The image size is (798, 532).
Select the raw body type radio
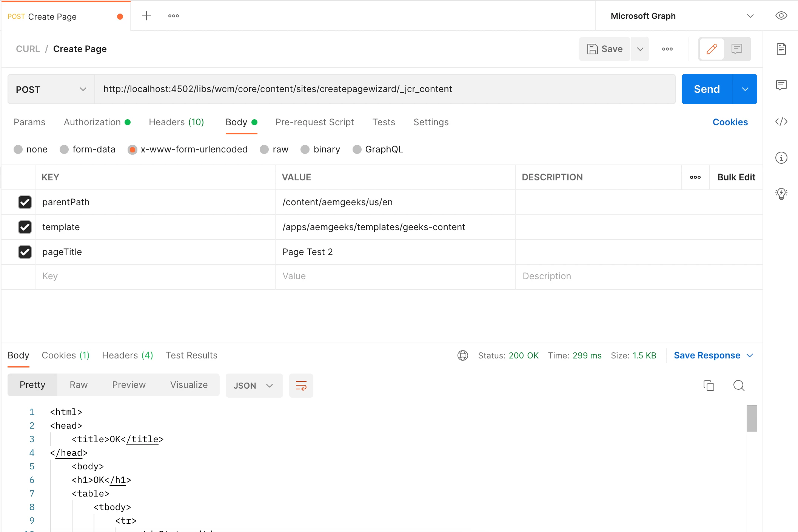(x=264, y=149)
